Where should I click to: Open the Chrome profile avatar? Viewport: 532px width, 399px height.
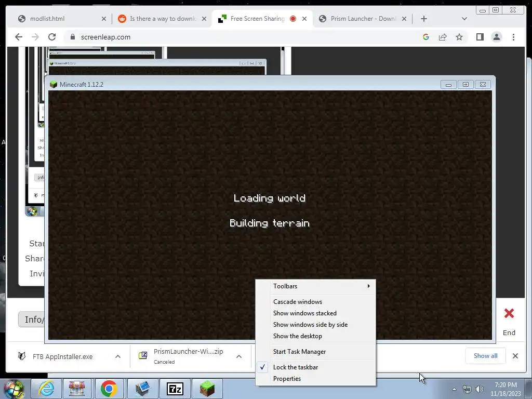(x=497, y=37)
